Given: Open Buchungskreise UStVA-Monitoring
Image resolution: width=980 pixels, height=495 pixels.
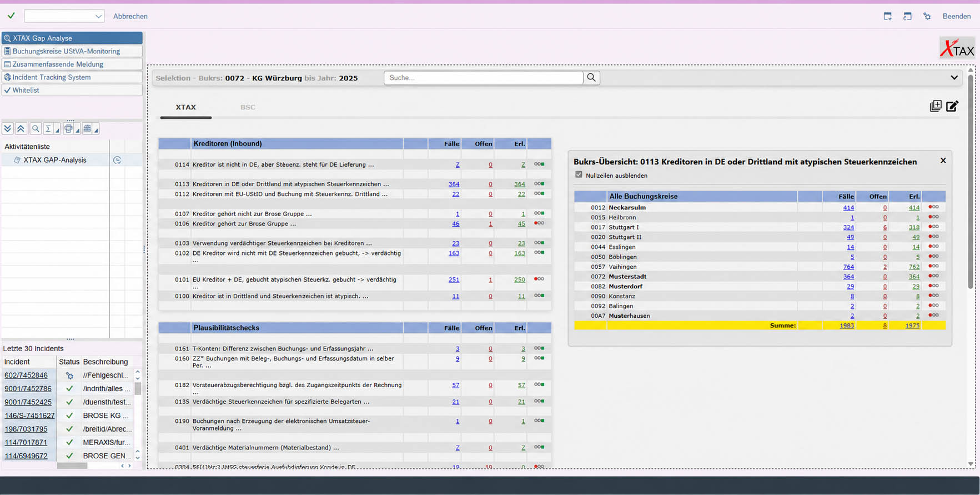Looking at the screenshot, I should click(72, 51).
